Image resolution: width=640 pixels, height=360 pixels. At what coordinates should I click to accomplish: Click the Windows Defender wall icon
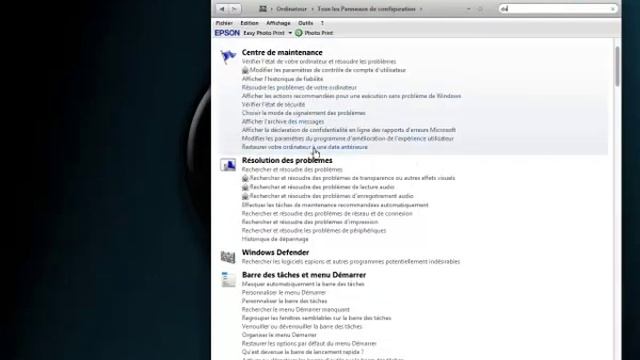click(228, 257)
